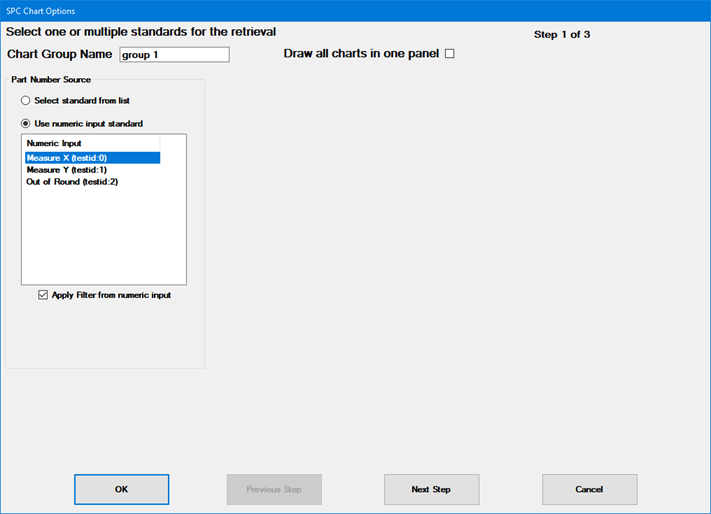Pick Measure Y (testid:1) entry
The height and width of the screenshot is (514, 711).
(x=67, y=170)
